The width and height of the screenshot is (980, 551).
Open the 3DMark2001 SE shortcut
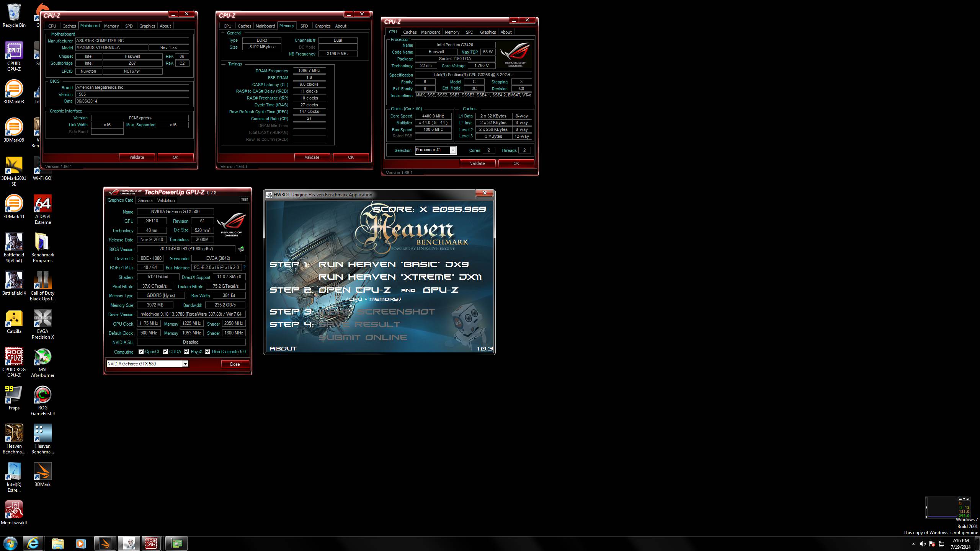pos(14,171)
